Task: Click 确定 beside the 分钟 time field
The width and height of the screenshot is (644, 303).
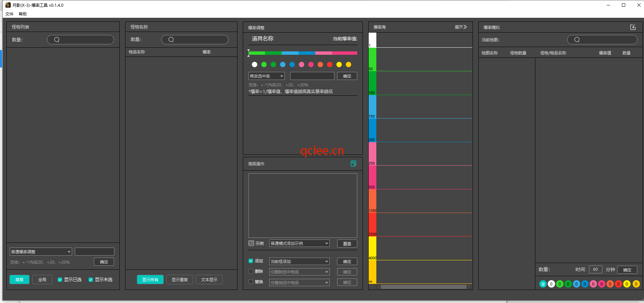Action: click(x=627, y=270)
